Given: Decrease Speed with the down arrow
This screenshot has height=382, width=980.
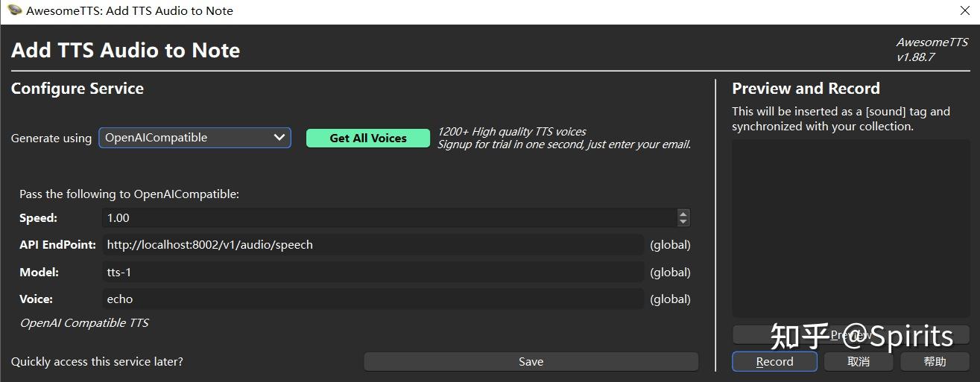Looking at the screenshot, I should [683, 222].
